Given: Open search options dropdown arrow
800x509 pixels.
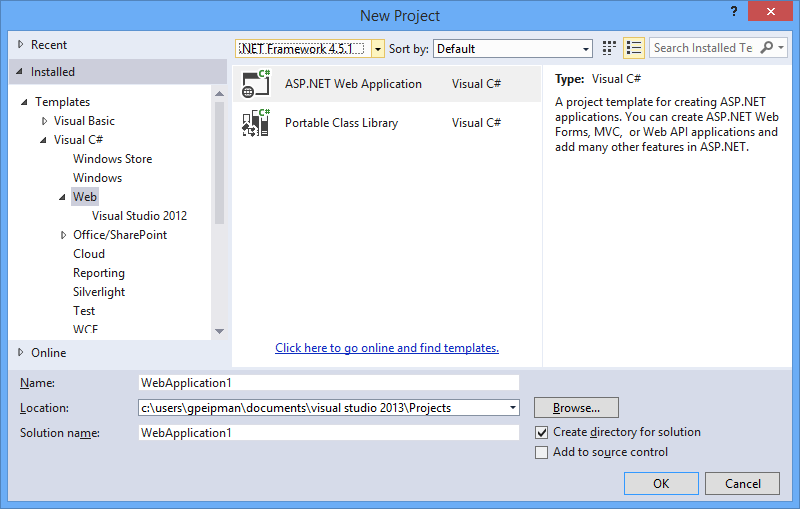Looking at the screenshot, I should click(781, 47).
